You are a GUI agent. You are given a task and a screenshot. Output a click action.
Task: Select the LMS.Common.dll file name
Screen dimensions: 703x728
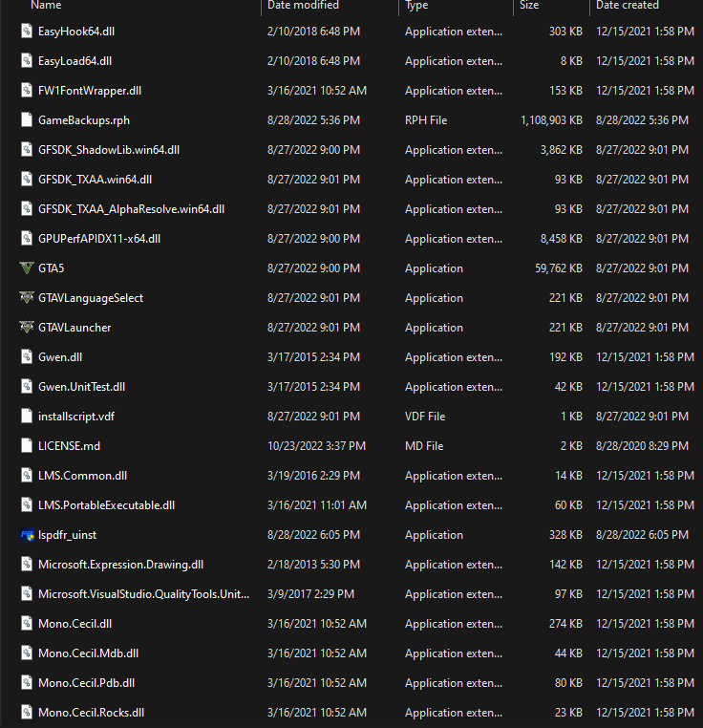click(x=83, y=476)
